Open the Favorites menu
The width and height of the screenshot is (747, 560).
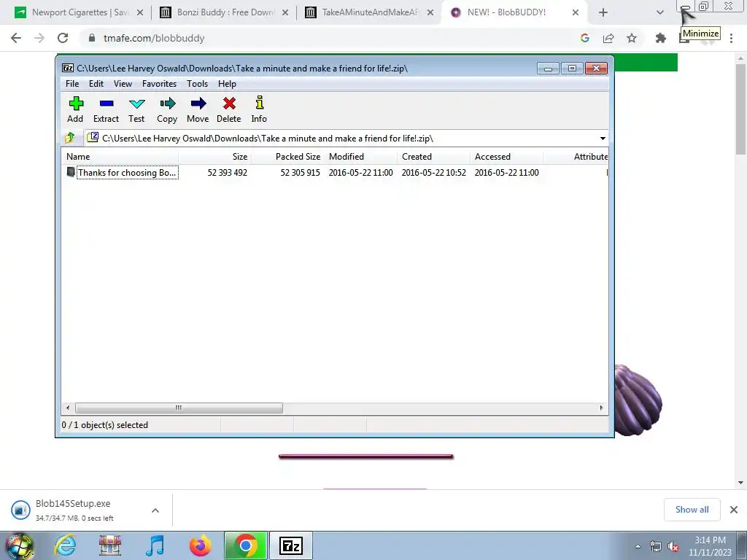(159, 84)
